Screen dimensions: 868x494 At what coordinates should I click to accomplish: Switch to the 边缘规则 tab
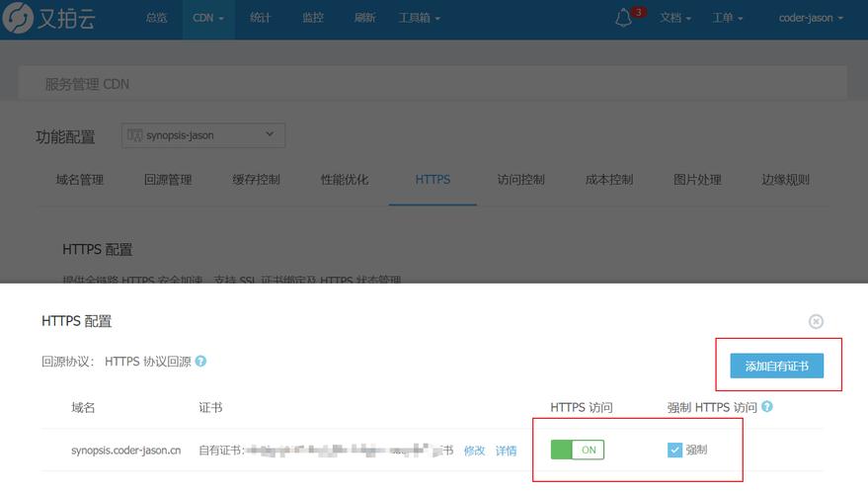[x=785, y=180]
